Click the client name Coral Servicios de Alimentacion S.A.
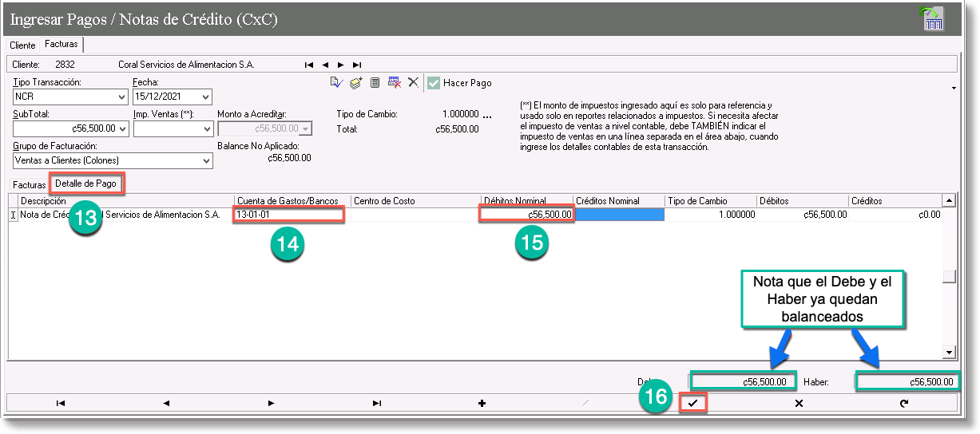 pos(186,65)
